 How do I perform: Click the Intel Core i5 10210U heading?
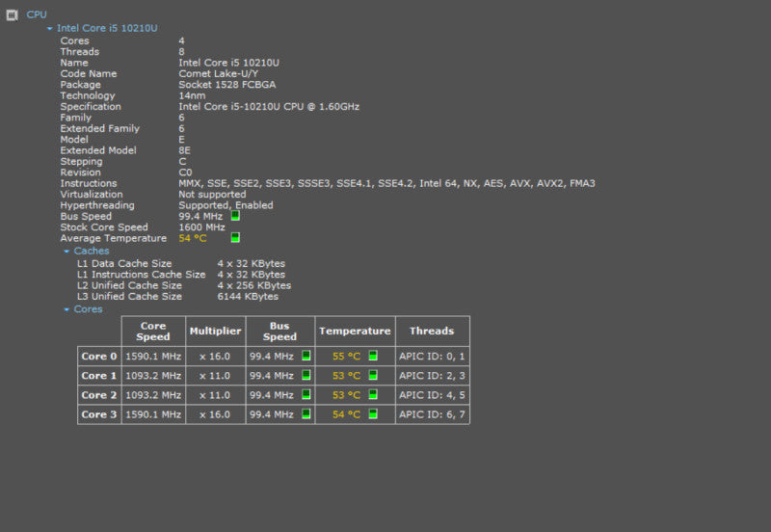(x=107, y=28)
